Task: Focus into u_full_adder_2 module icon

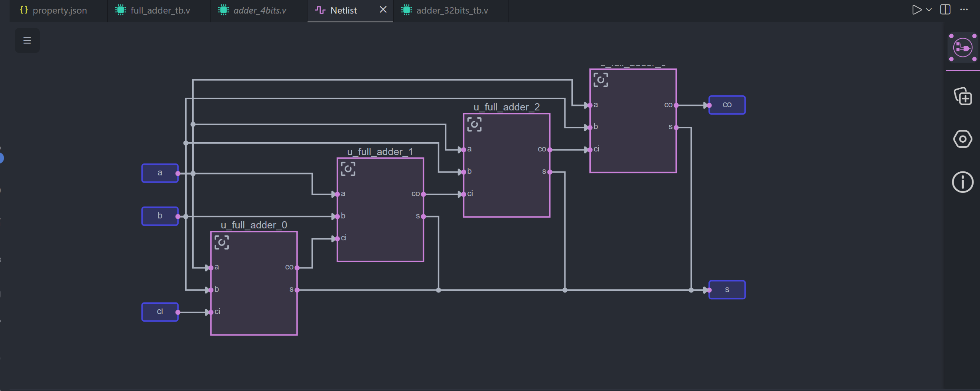Action: [474, 124]
